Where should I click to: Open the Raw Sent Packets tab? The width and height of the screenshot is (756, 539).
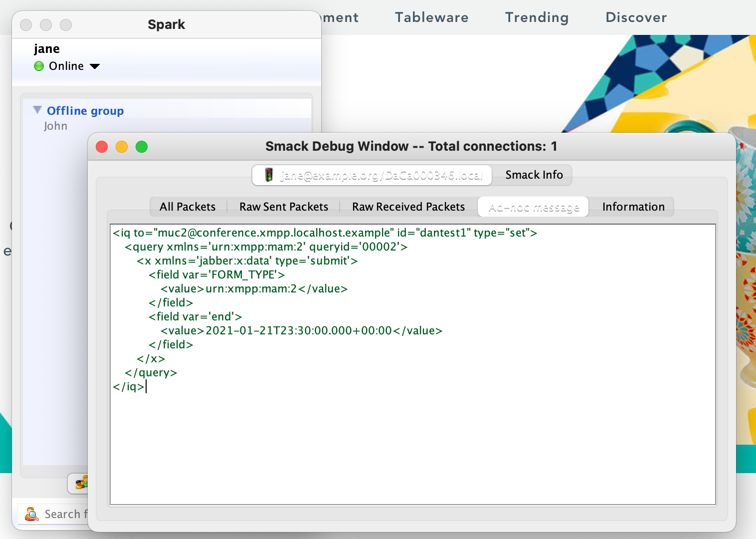283,206
